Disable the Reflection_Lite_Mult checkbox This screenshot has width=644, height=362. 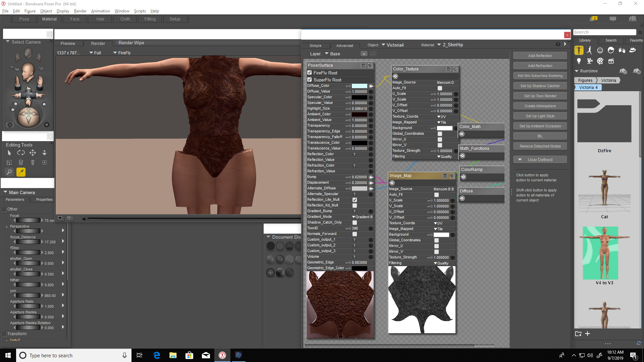[355, 200]
